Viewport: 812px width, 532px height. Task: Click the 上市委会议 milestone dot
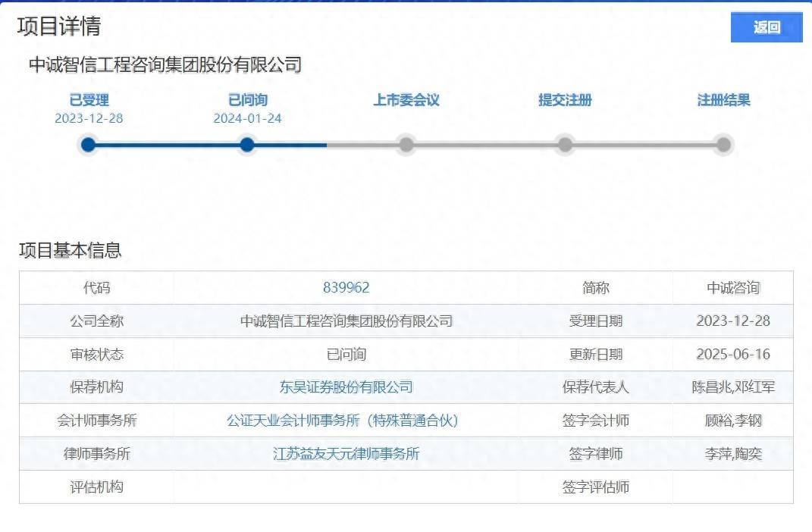[x=406, y=144]
